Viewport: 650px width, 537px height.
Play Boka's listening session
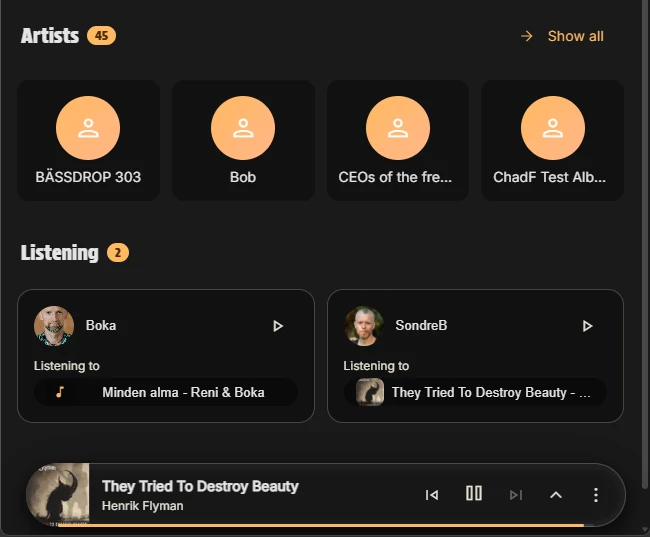(278, 326)
